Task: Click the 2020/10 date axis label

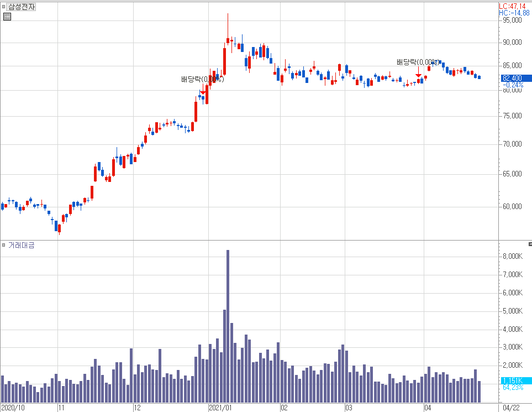Action: (13, 408)
